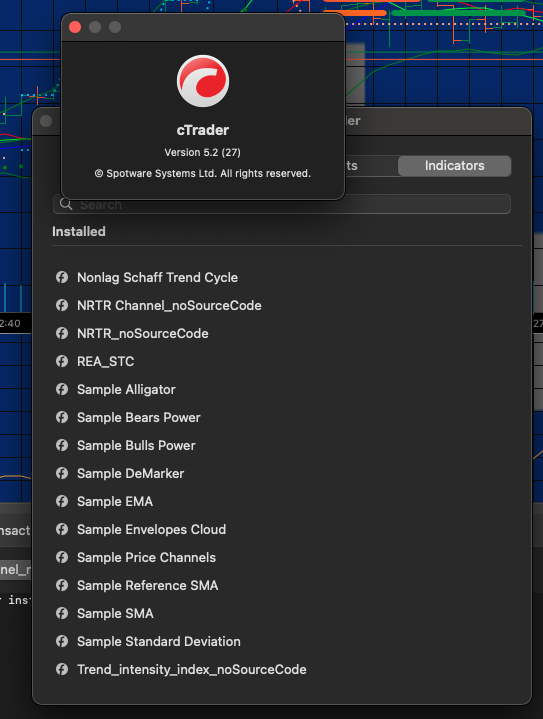Image resolution: width=543 pixels, height=719 pixels.
Task: Select Sample Standard Deviation text
Action: click(159, 641)
